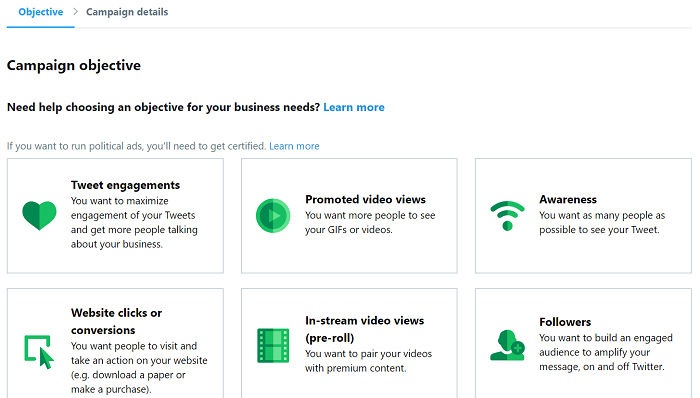Open the Campaign details step
This screenshot has width=700, height=398.
(x=127, y=12)
